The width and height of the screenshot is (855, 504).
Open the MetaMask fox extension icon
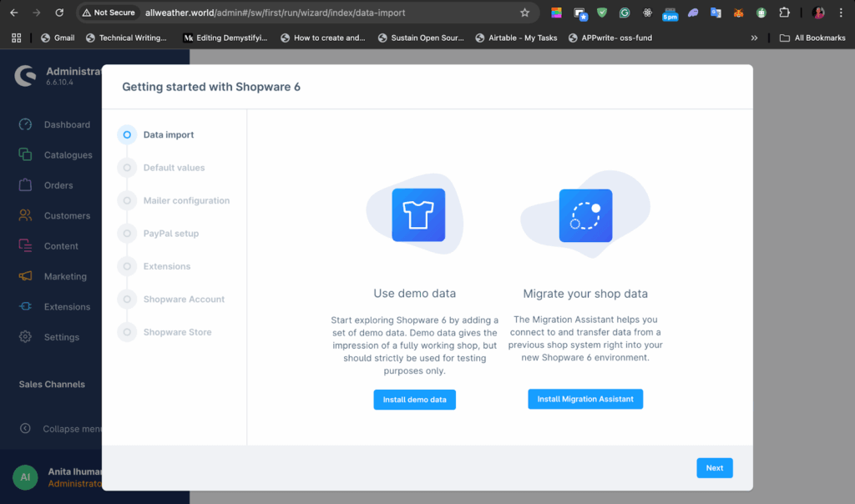coord(738,13)
